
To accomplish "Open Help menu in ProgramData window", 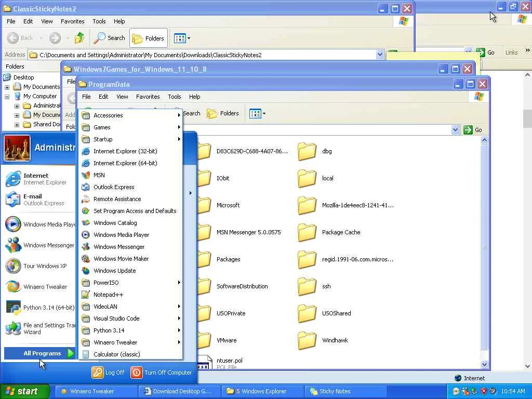I will coord(195,97).
